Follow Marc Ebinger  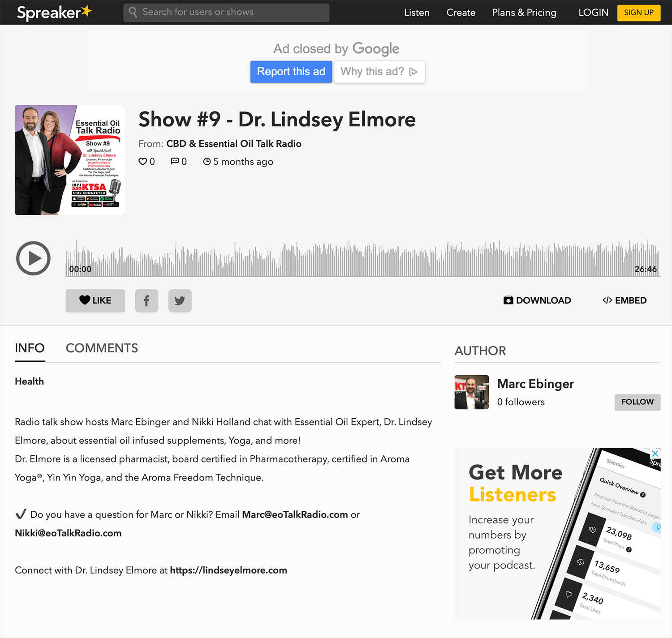pos(638,402)
